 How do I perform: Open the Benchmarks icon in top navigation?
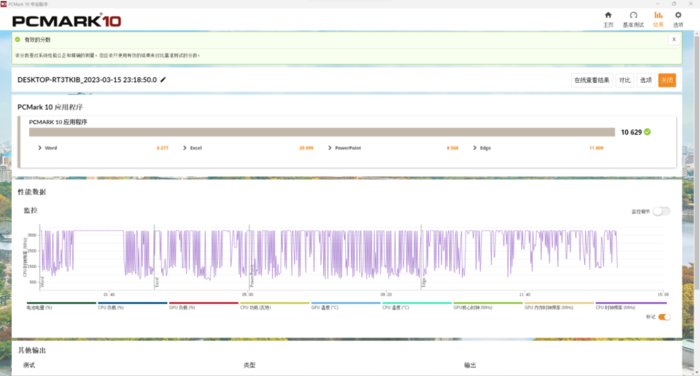click(x=633, y=15)
